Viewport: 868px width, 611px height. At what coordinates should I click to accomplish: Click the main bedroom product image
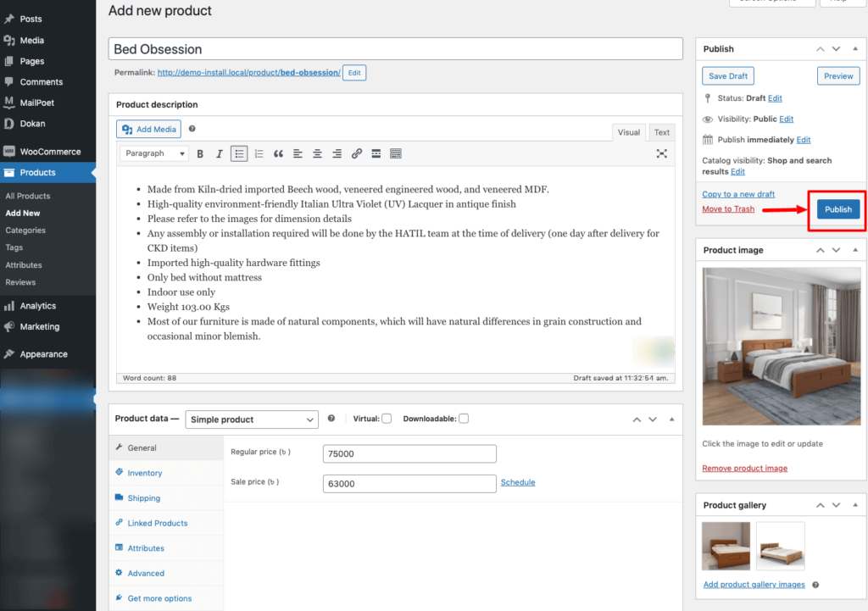[x=781, y=347]
